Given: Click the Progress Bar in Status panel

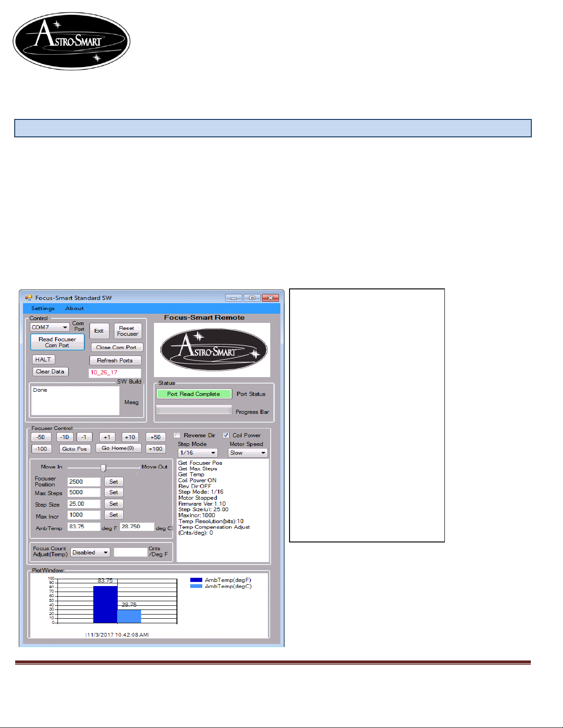Looking at the screenshot, I should point(194,410).
